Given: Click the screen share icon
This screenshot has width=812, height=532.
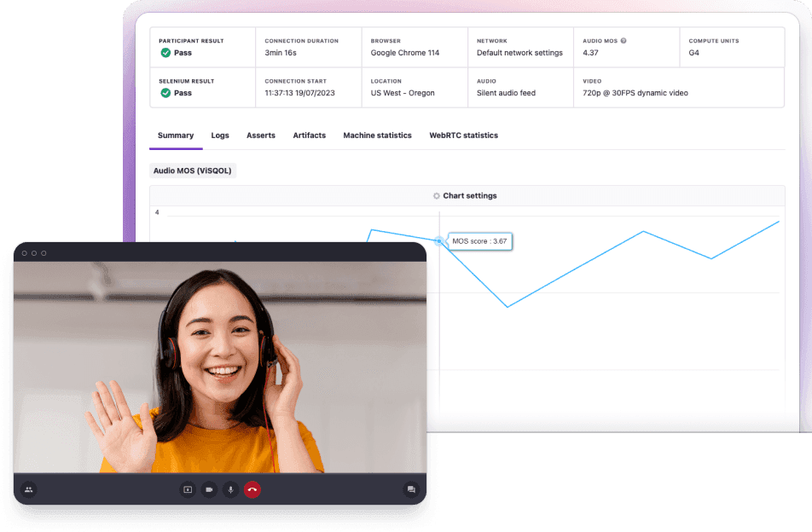Looking at the screenshot, I should point(188,489).
